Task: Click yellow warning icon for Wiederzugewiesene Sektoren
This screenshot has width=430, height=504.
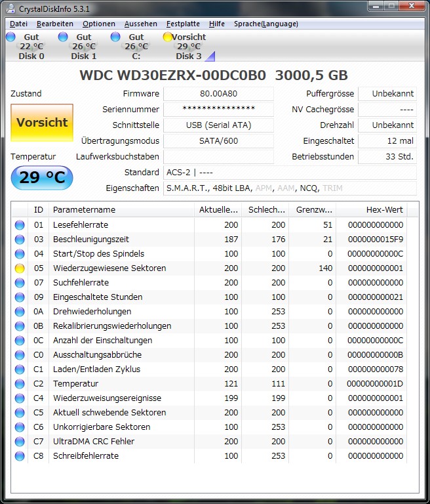Action: pos(20,268)
